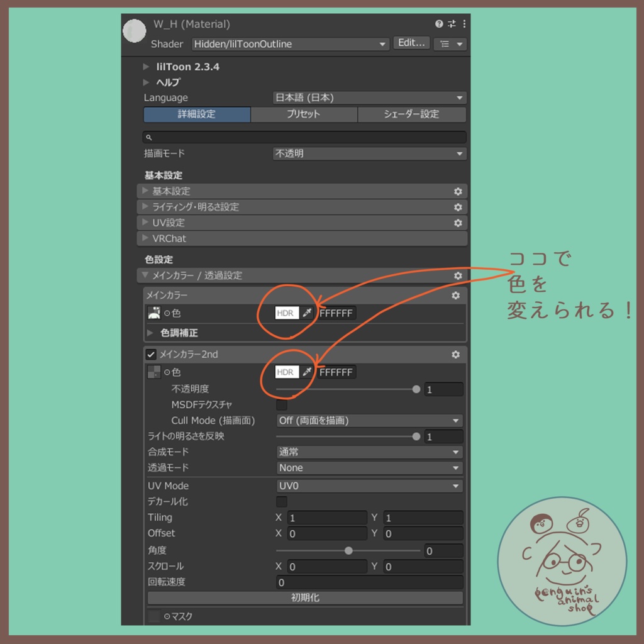The image size is (644, 644).
Task: Open the Shader dropdown Hidden/lilToonOutline
Action: click(291, 44)
